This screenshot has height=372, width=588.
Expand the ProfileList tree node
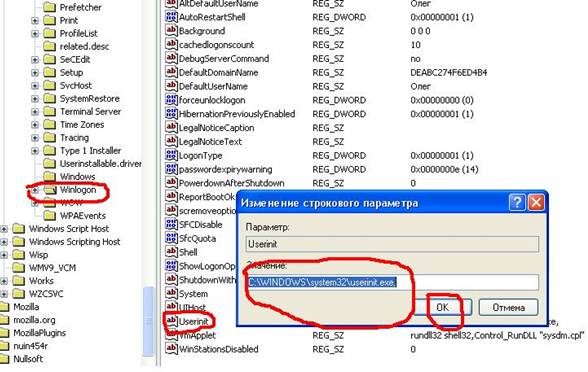pos(35,34)
